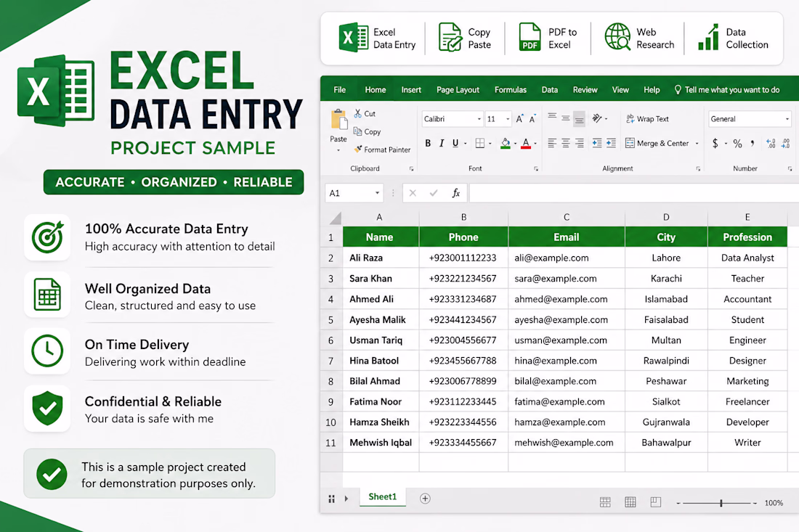Switch to Page Layout view icon
The height and width of the screenshot is (532, 799).
click(630, 502)
